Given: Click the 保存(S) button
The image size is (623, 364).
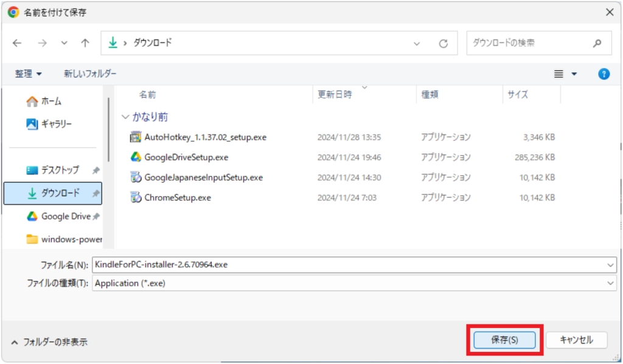Looking at the screenshot, I should (504, 340).
